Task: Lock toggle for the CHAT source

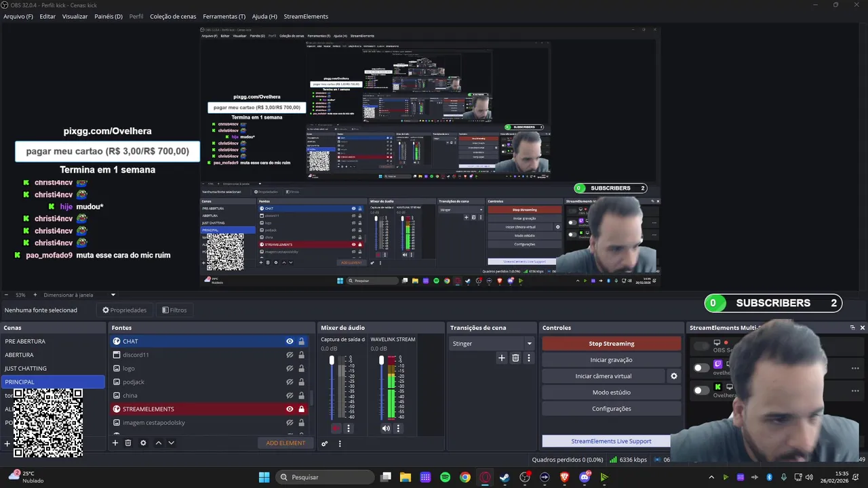Action: click(x=301, y=341)
